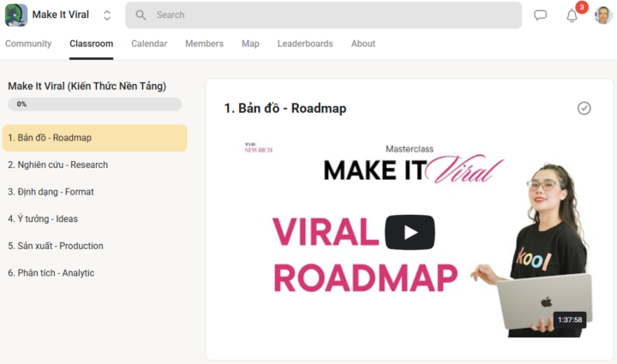This screenshot has width=617, height=364.
Task: Open the Leaderboards tab
Action: point(305,44)
